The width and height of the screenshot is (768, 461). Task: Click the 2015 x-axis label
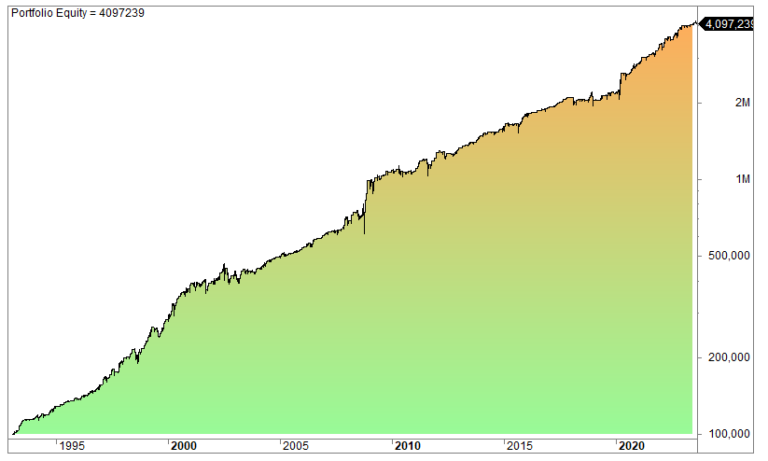click(x=519, y=446)
